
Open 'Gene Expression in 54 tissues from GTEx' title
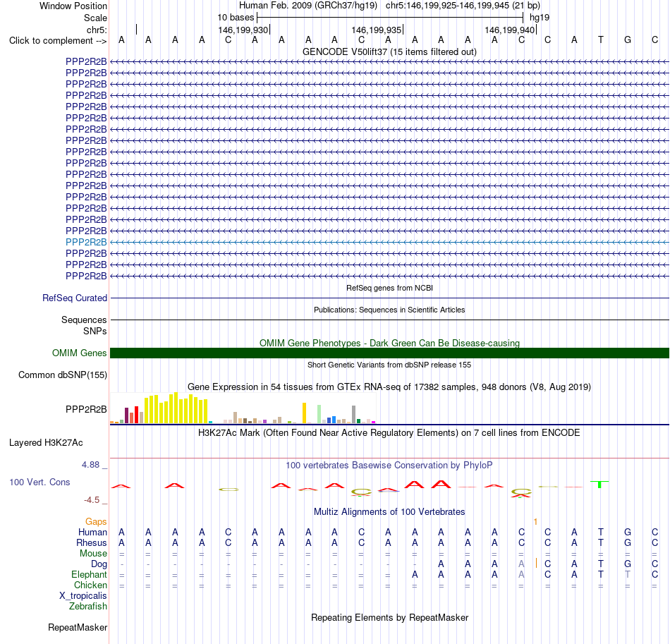coord(389,387)
